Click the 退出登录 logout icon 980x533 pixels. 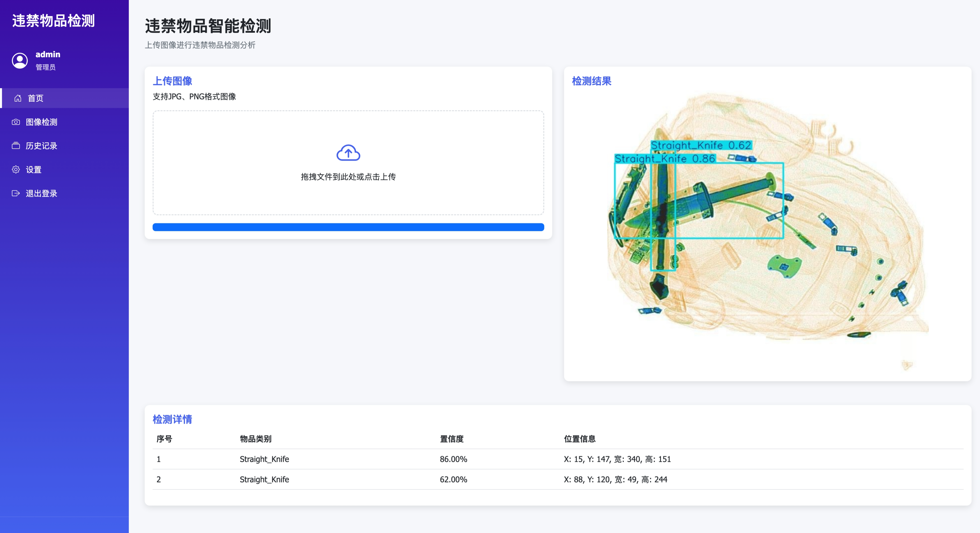click(16, 193)
